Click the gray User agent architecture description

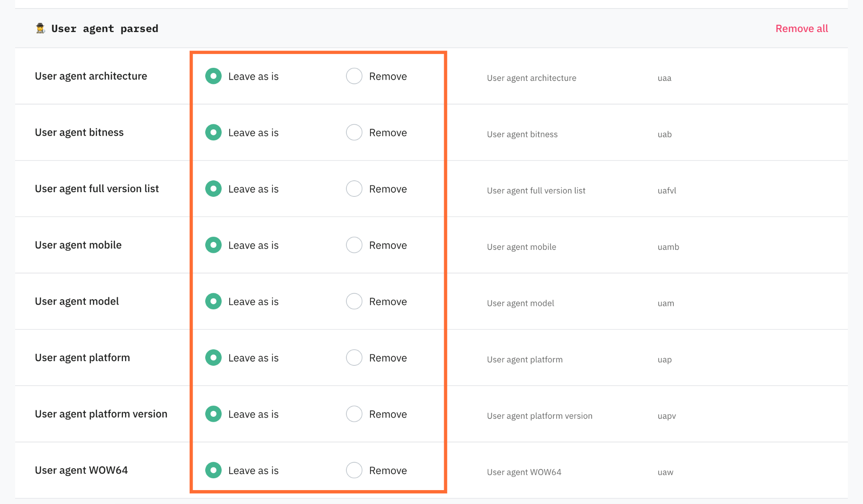[x=531, y=78]
